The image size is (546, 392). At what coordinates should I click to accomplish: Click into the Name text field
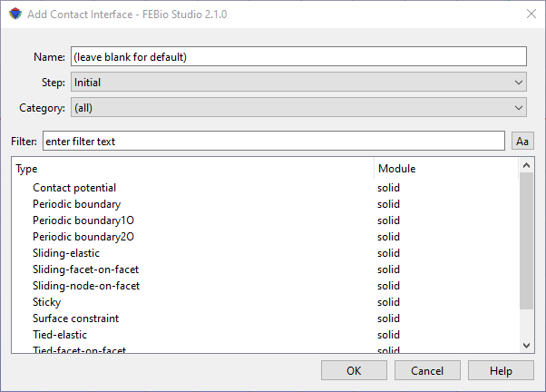(x=298, y=56)
